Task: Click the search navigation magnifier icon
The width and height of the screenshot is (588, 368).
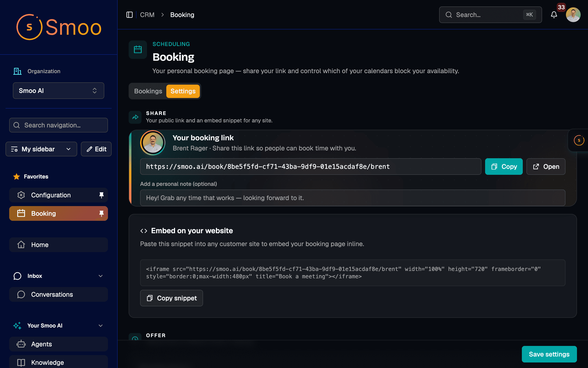Action: coord(17,125)
